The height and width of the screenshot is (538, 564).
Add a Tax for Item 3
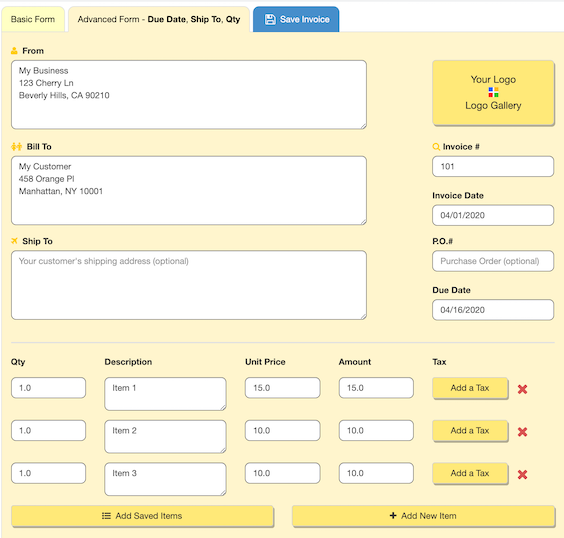pyautogui.click(x=470, y=473)
